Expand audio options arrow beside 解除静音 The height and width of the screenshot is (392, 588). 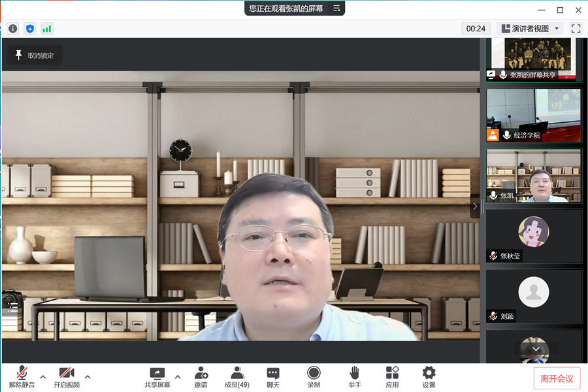click(43, 377)
